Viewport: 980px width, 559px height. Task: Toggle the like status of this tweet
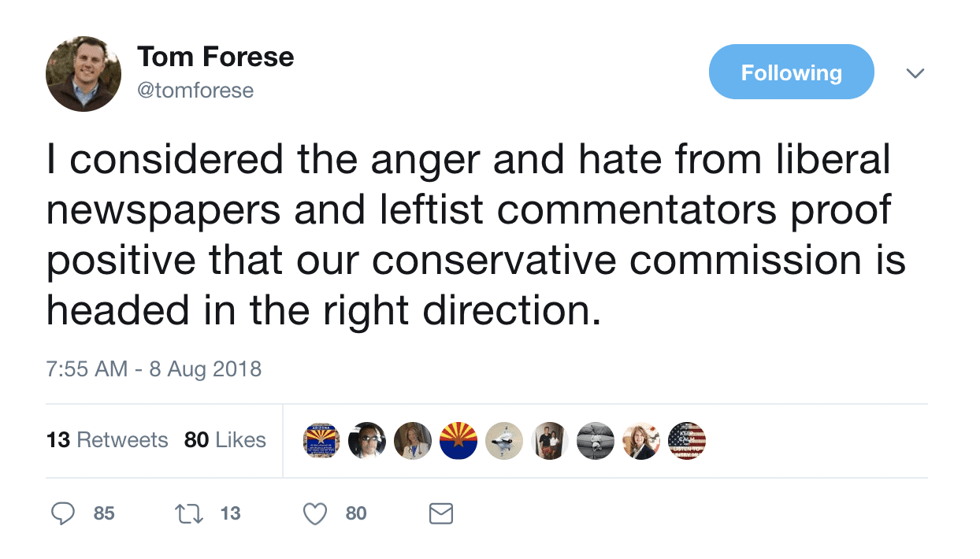click(x=314, y=513)
